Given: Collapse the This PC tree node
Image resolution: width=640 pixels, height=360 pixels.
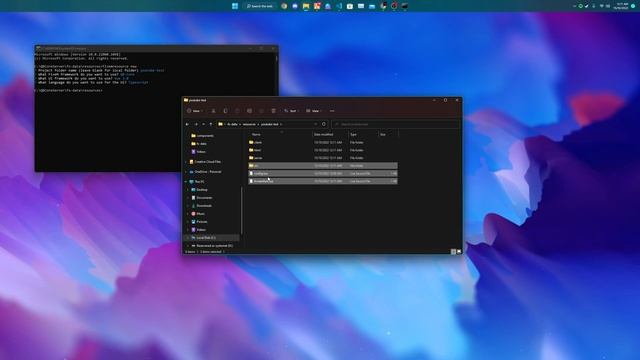Looking at the screenshot, I should [186, 182].
